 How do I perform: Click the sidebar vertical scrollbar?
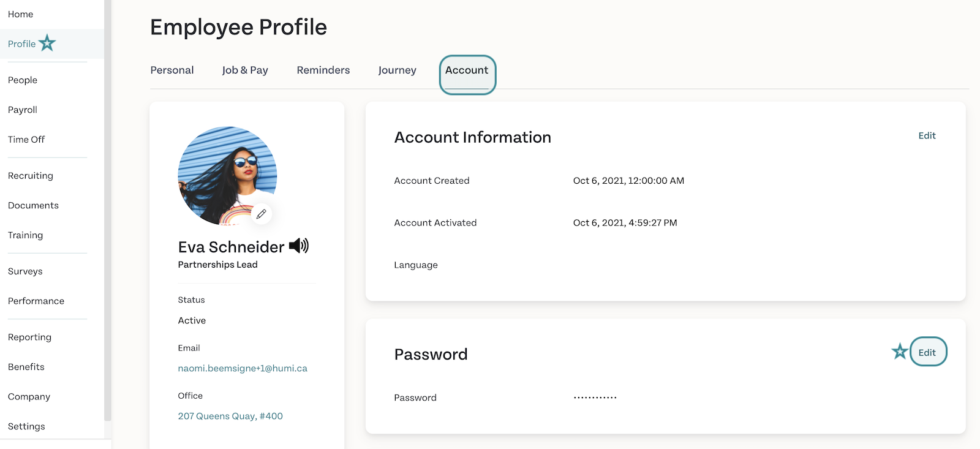tap(108, 211)
